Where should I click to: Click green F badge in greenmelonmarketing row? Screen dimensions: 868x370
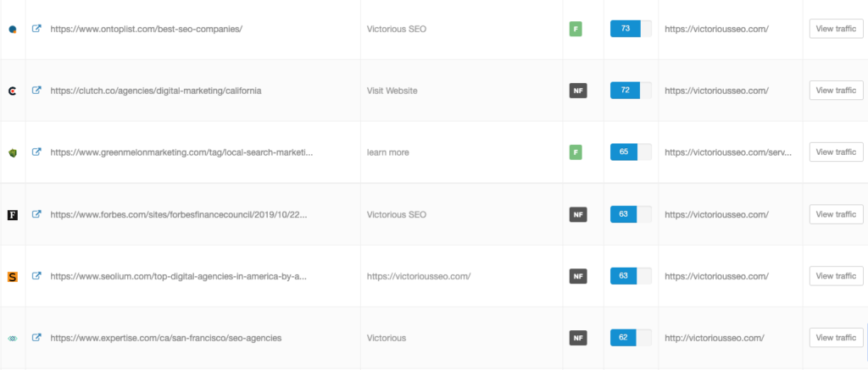click(x=576, y=152)
